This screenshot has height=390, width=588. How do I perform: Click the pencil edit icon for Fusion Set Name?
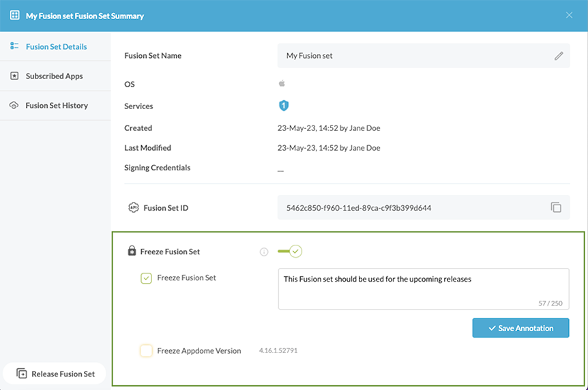tap(559, 56)
